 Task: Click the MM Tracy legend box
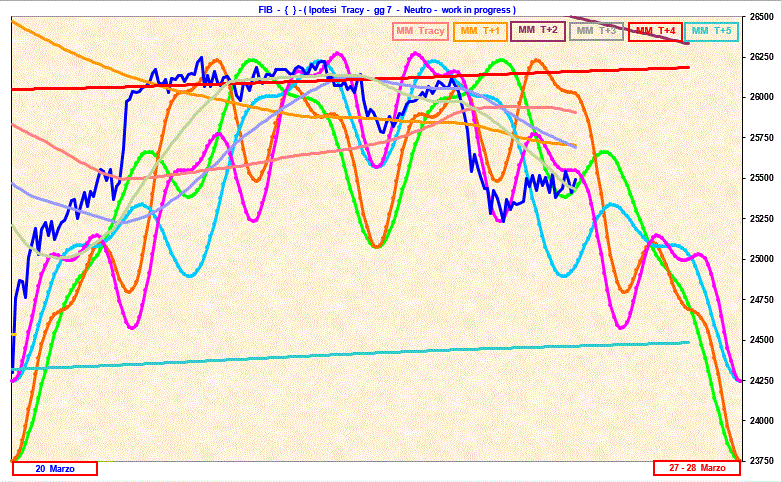click(x=420, y=31)
